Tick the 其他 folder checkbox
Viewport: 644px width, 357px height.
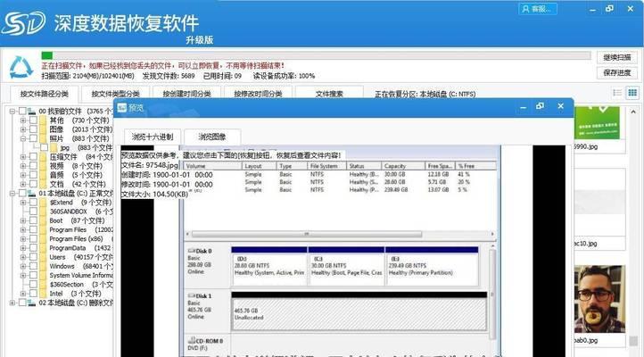click(33, 120)
